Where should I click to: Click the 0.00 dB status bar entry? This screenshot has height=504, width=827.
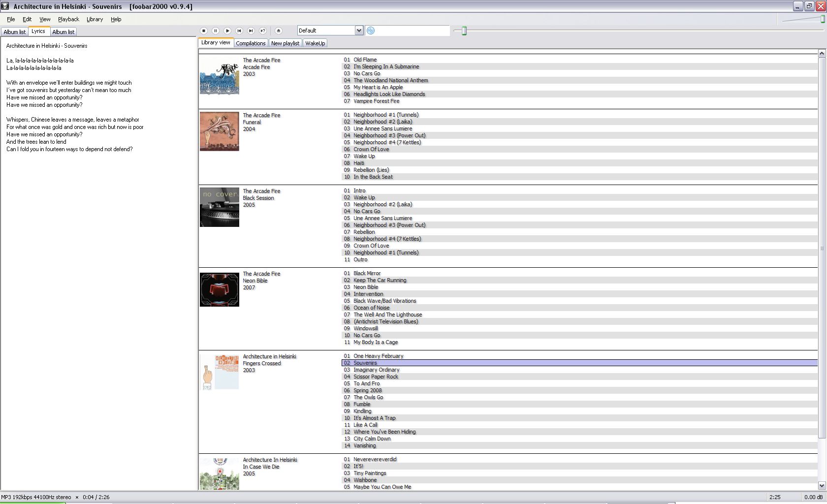tap(813, 497)
